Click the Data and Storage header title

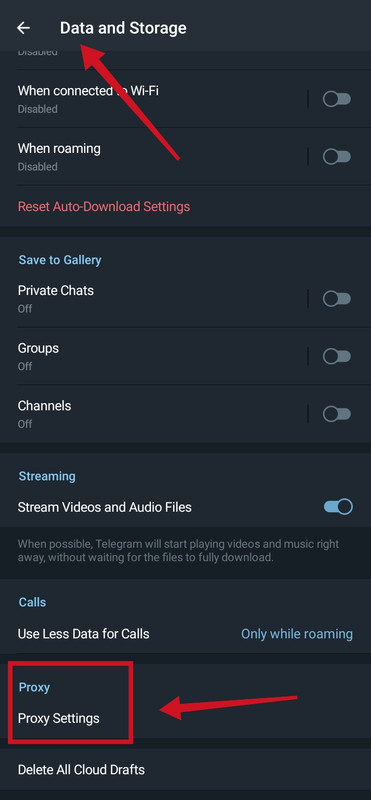pos(123,28)
